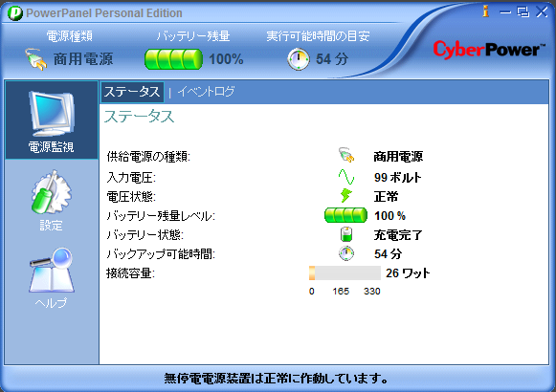Click the header battery gauge at 100%

[173, 59]
